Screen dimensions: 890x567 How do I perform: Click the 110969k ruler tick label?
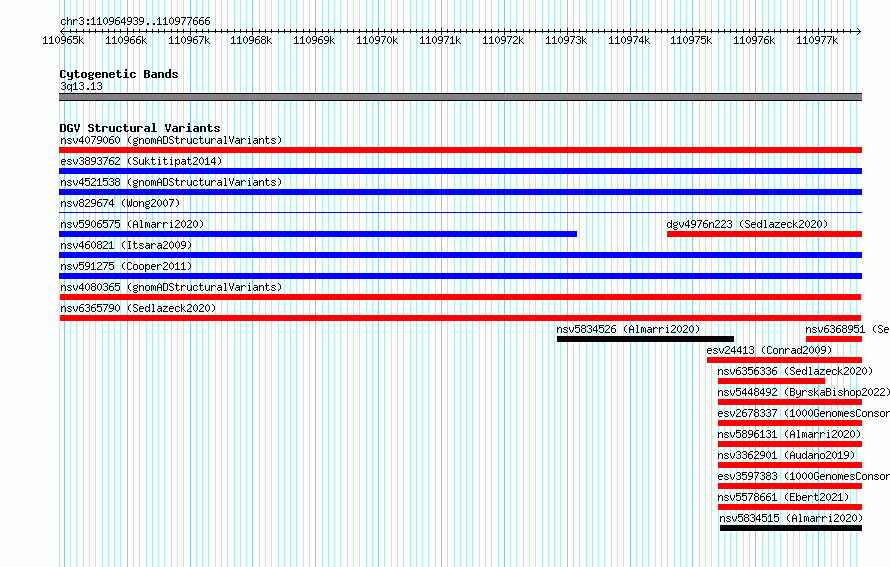pos(314,40)
